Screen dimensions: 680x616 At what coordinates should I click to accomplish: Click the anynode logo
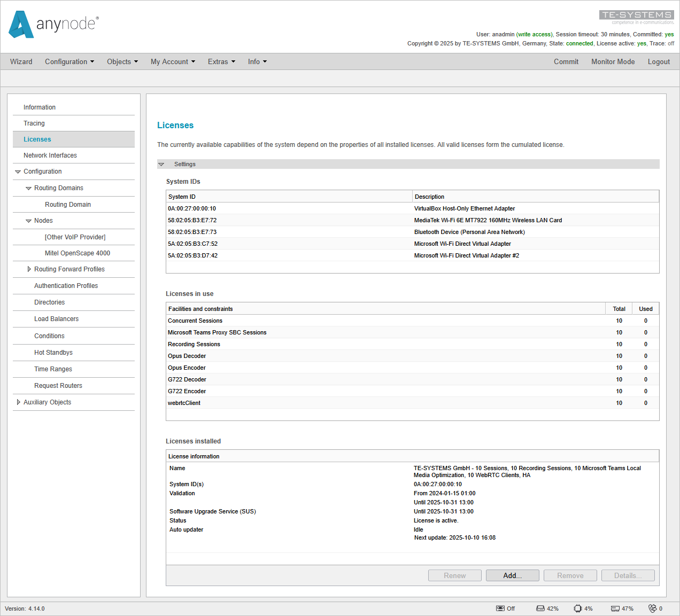click(52, 25)
